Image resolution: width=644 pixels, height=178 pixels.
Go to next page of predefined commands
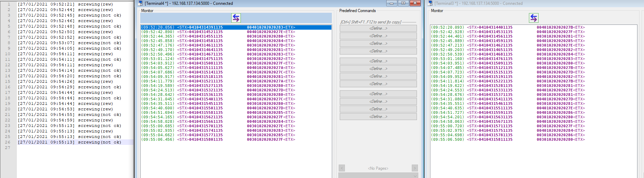click(x=415, y=168)
